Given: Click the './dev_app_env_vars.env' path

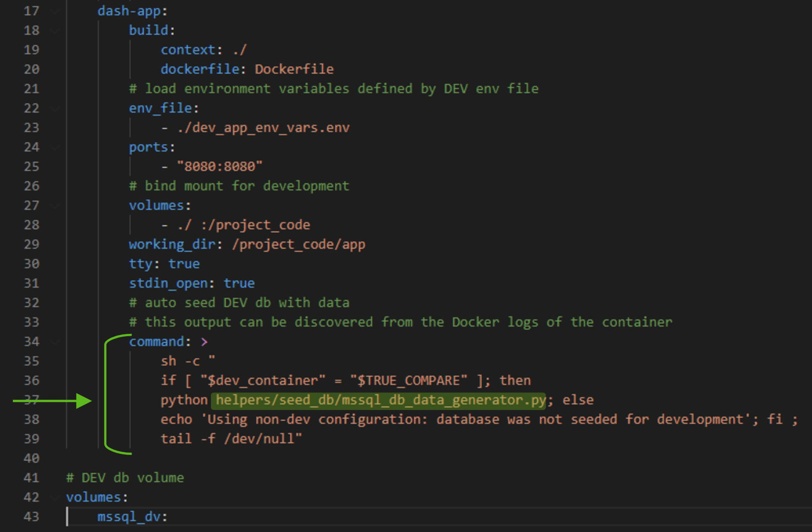Looking at the screenshot, I should point(264,127).
